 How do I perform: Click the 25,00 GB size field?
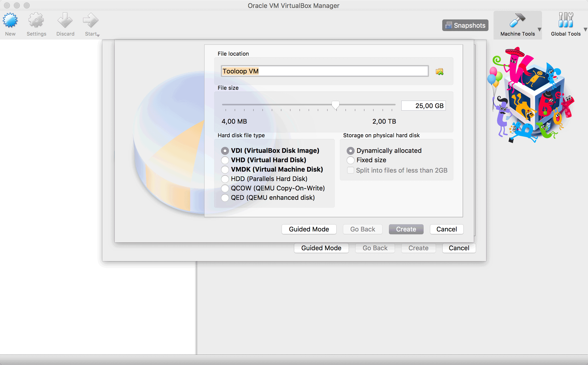pos(423,106)
